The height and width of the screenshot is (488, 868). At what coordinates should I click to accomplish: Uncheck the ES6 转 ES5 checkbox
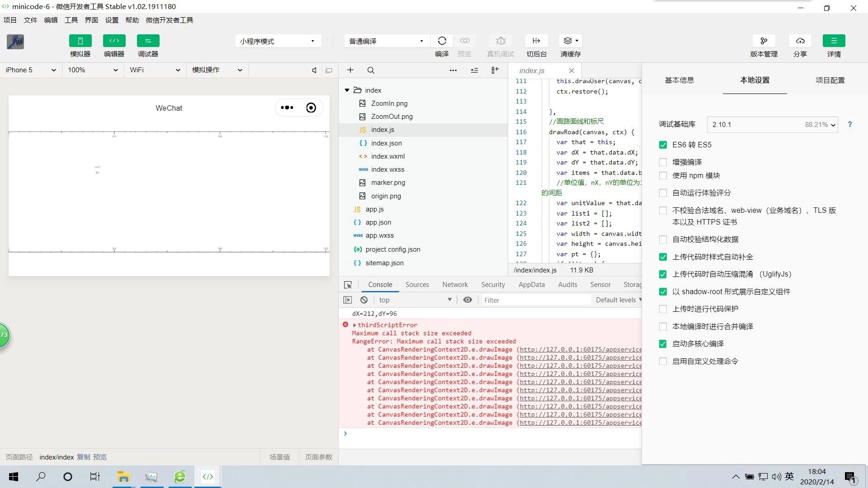click(663, 145)
